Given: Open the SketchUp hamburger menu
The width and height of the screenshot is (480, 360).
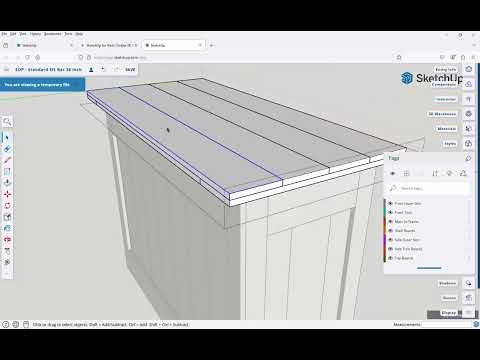Looking at the screenshot, I should pyautogui.click(x=6, y=69).
